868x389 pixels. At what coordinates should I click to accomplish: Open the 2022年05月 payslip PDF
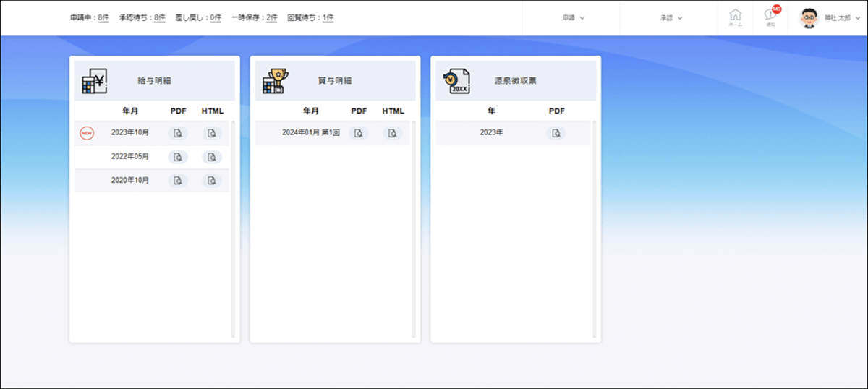pyautogui.click(x=178, y=157)
